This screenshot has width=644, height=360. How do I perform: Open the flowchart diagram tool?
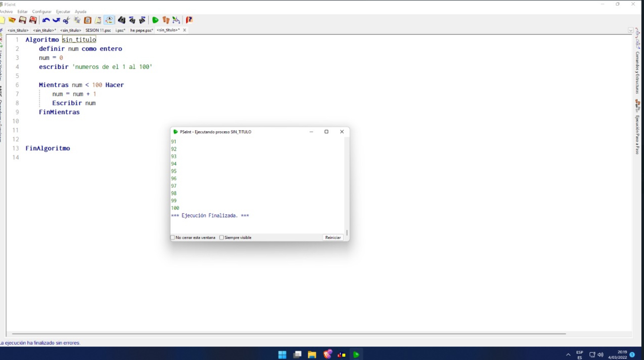(176, 20)
